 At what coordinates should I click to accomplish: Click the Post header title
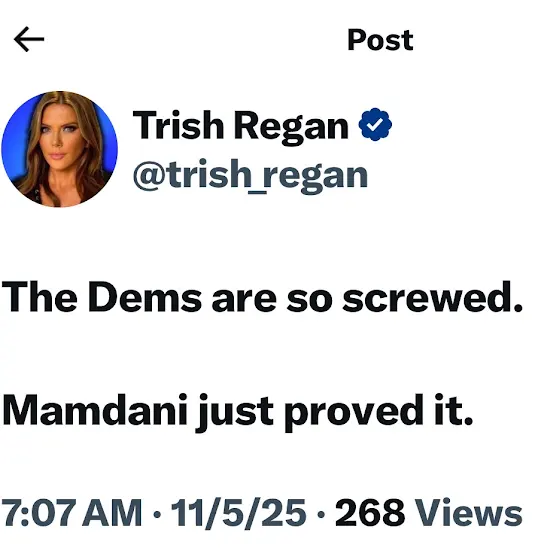[x=380, y=40]
